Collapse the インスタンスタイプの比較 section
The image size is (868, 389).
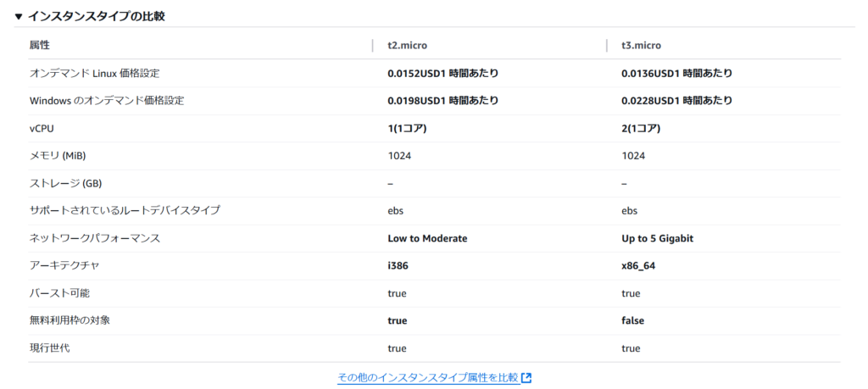[x=19, y=17]
